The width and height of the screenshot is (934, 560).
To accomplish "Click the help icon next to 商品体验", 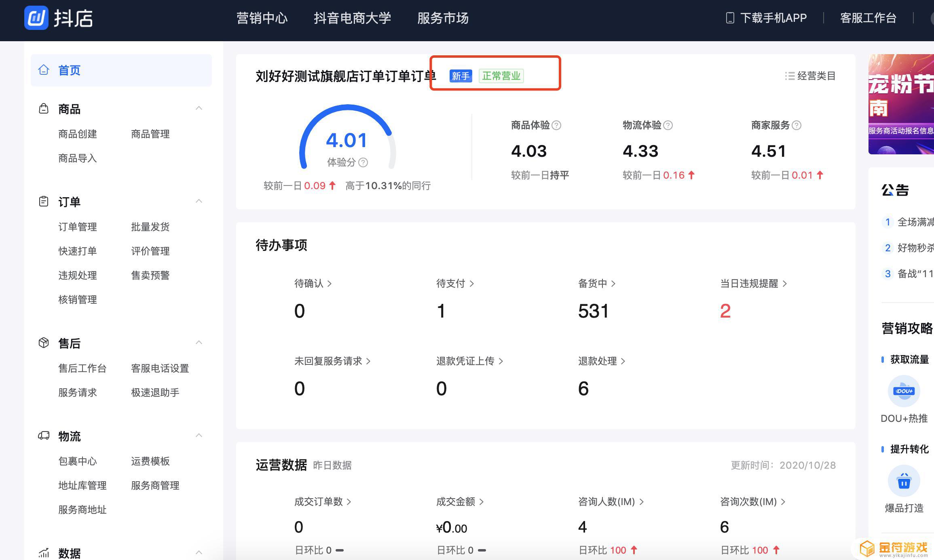I will click(556, 125).
